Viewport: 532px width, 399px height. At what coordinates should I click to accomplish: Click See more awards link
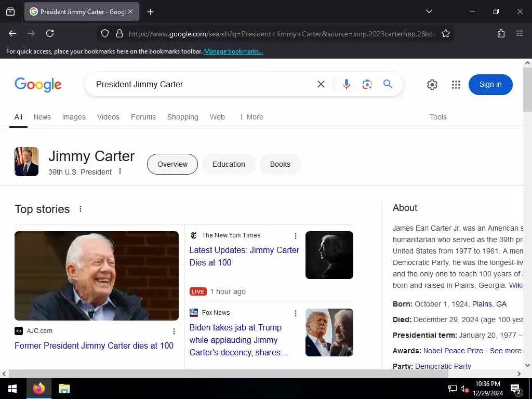pos(506,351)
